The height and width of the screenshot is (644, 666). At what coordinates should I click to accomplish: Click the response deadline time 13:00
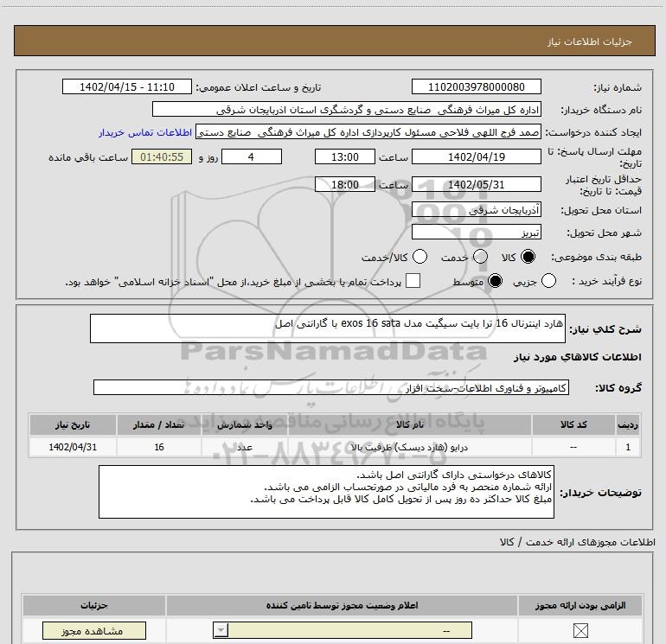point(345,157)
